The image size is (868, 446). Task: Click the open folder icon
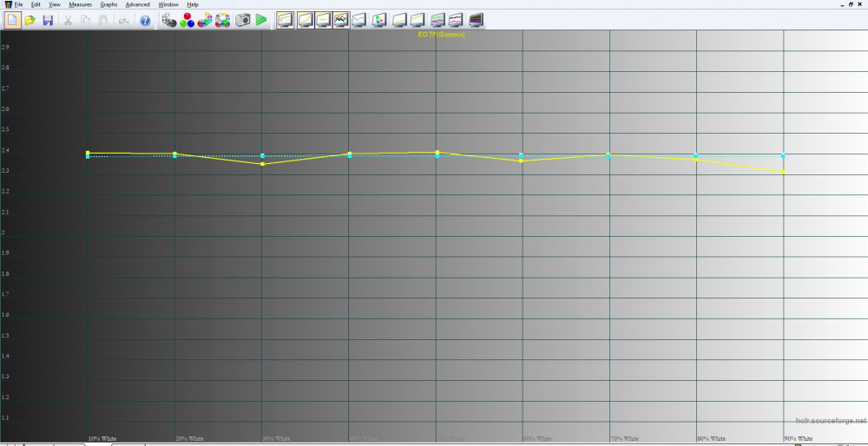coord(30,19)
